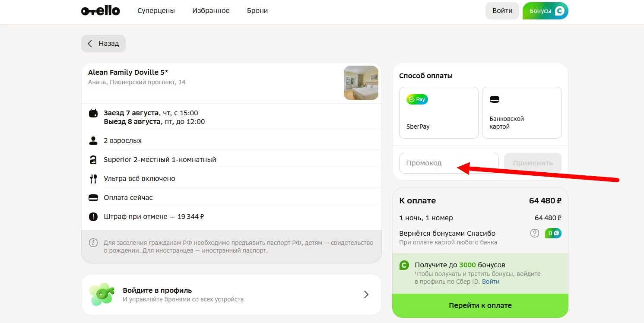Image resolution: width=644 pixels, height=323 pixels.
Task: Click the exclamation cancellation penalty icon
Action: (x=93, y=217)
